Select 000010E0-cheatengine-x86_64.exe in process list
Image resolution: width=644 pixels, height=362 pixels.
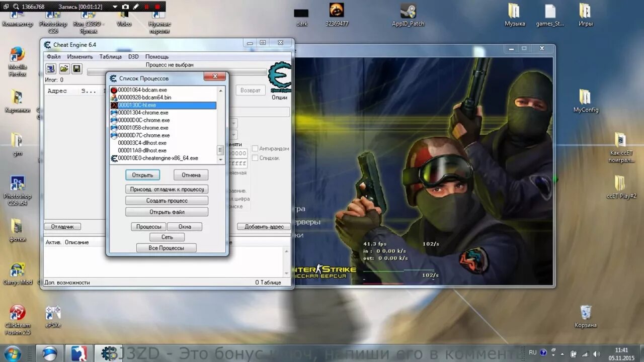click(x=164, y=158)
